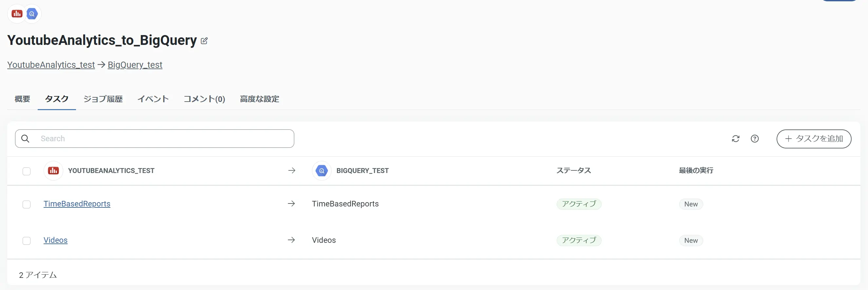Click the blue BigQuery icon at the top
Image resolution: width=868 pixels, height=290 pixels.
(32, 14)
